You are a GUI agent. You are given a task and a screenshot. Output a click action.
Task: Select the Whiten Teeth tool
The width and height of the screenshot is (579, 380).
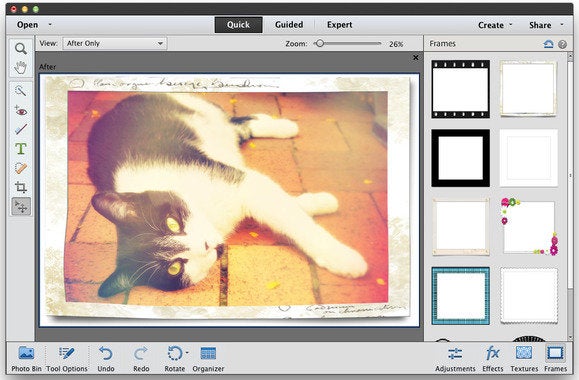coord(21,129)
